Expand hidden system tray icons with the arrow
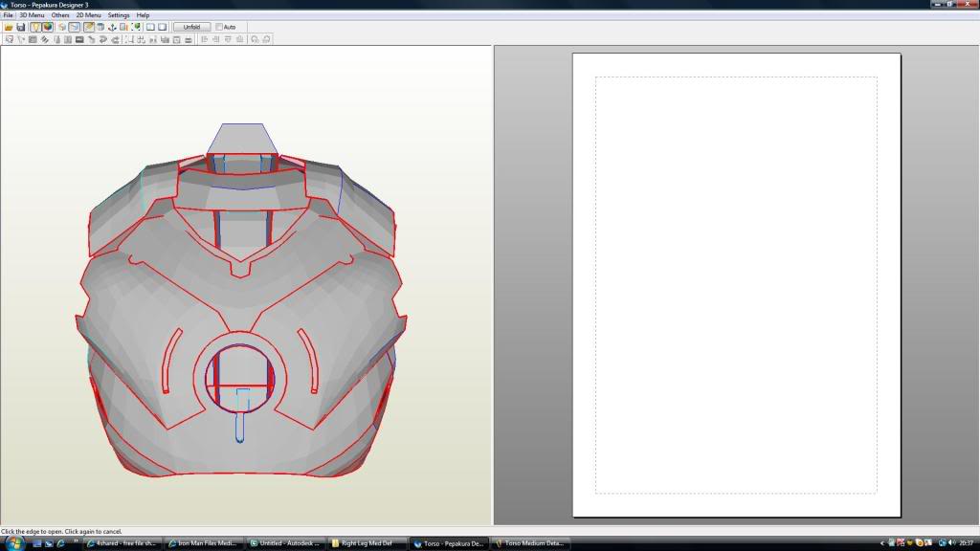The height and width of the screenshot is (551, 980). [x=881, y=543]
